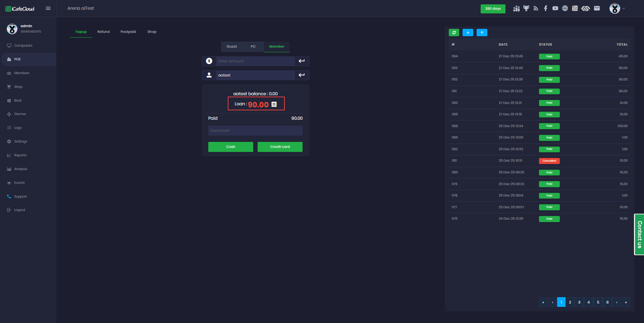644x323 pixels.
Task: Click the 100.00 total of order 1188
Action: click(x=623, y=126)
